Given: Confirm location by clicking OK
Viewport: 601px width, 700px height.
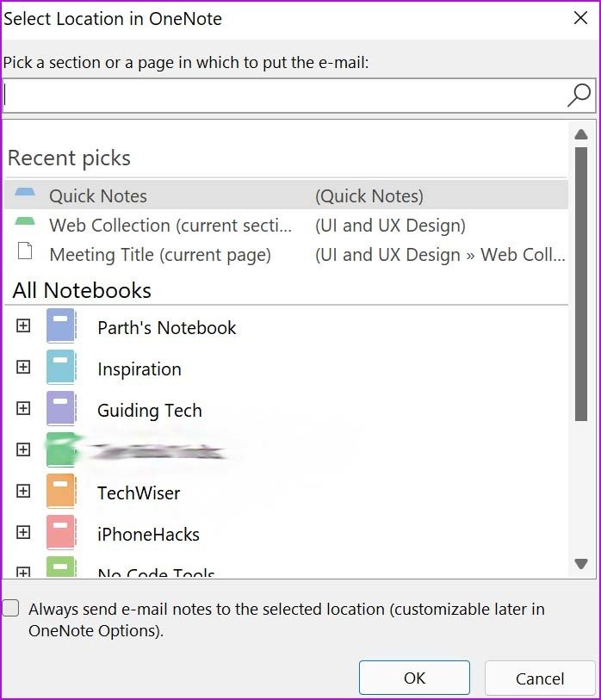Looking at the screenshot, I should [413, 678].
